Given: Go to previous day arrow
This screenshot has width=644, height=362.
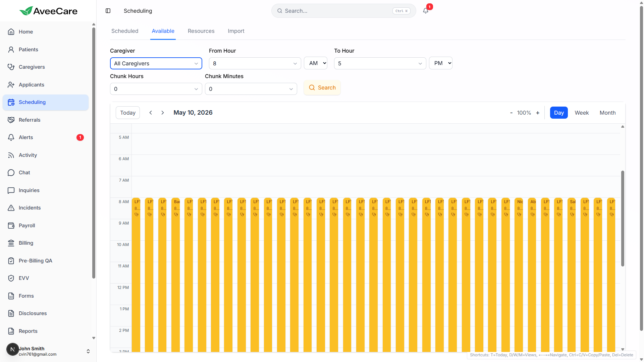Looking at the screenshot, I should pyautogui.click(x=151, y=113).
